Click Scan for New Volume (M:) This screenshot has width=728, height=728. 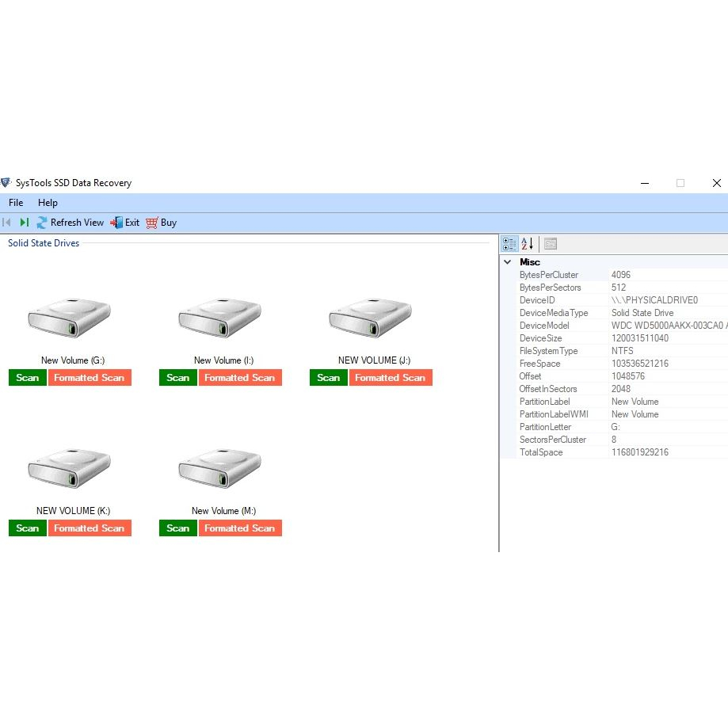(x=177, y=528)
